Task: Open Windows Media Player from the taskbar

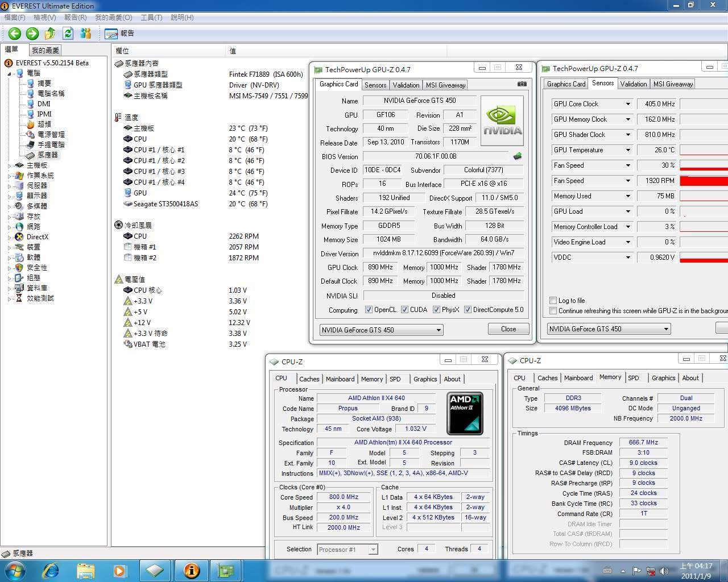Action: coord(119,570)
